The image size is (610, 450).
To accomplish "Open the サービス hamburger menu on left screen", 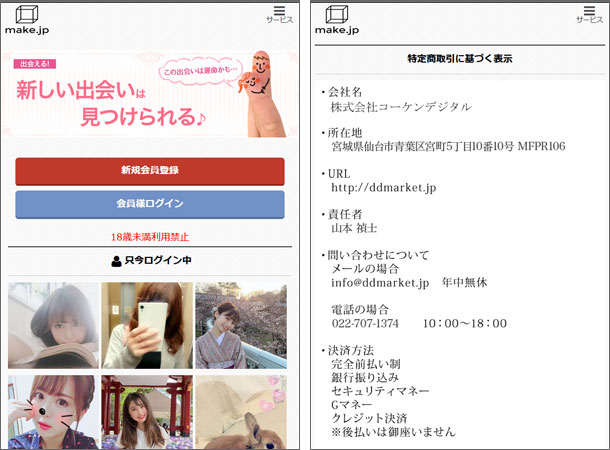I will point(279,13).
